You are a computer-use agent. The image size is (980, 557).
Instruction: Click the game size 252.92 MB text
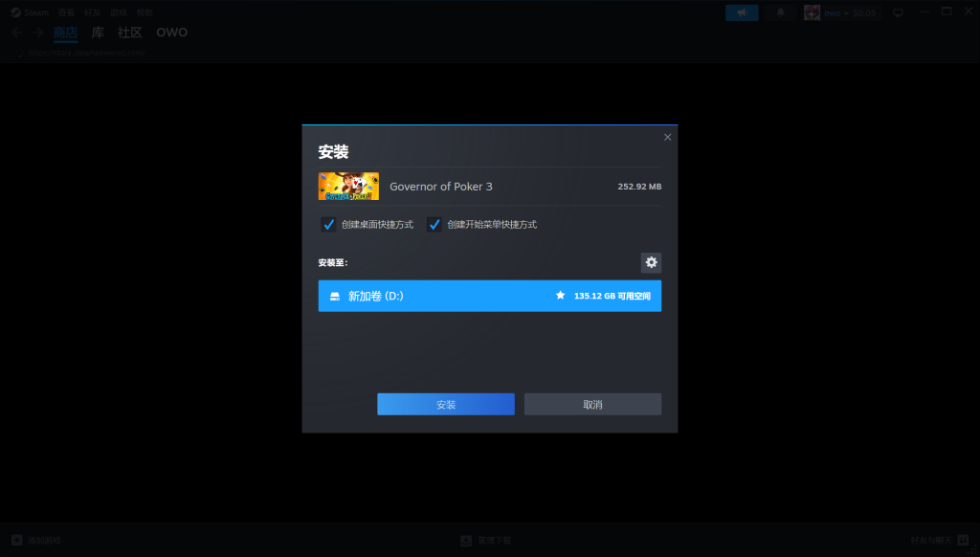tap(639, 187)
